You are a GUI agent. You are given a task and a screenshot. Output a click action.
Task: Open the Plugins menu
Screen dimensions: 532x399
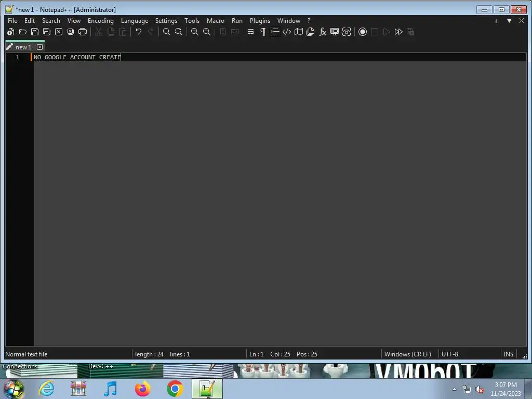(x=260, y=21)
